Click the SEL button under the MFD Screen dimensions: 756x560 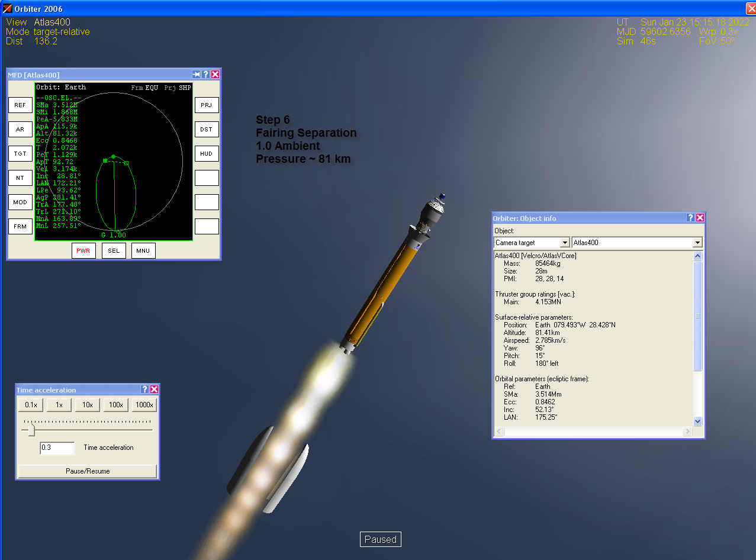pyautogui.click(x=114, y=250)
